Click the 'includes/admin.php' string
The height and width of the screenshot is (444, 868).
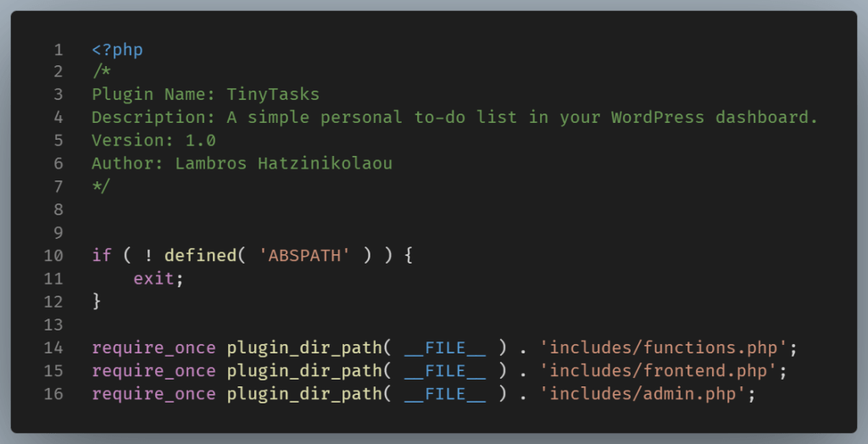(643, 394)
